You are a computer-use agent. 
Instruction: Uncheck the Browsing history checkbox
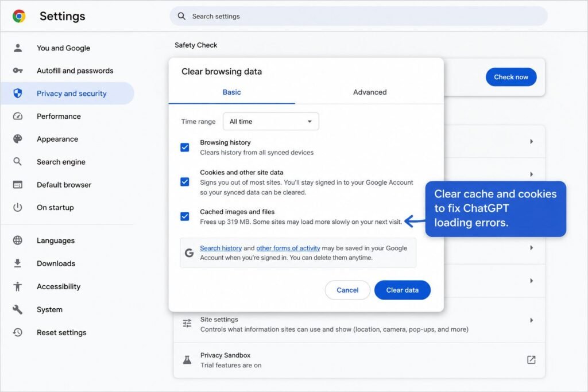click(185, 148)
